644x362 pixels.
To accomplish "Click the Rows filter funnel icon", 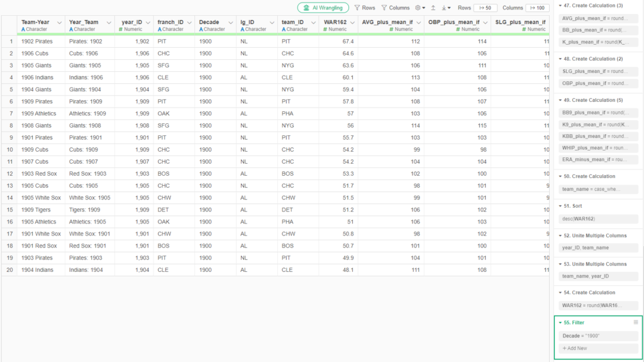I will click(x=357, y=8).
